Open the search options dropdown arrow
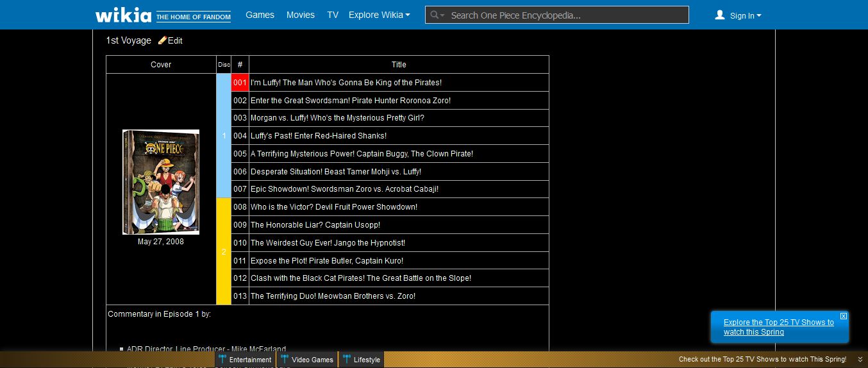The width and height of the screenshot is (868, 368). click(442, 15)
